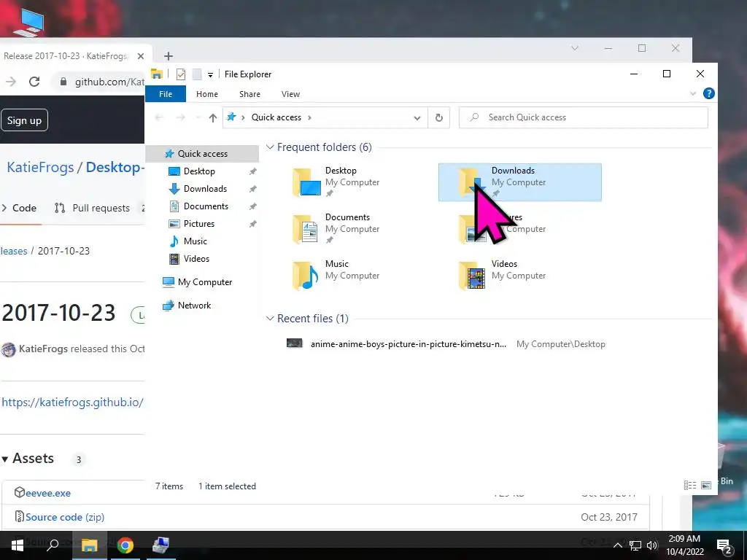The height and width of the screenshot is (560, 747).
Task: Open the Desktop folder in Frequent folders
Action: (x=336, y=182)
